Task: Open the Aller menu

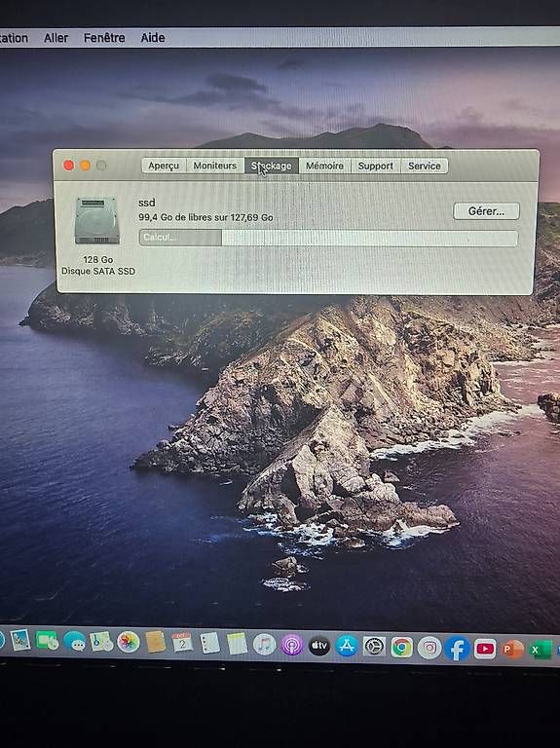Action: 56,38
